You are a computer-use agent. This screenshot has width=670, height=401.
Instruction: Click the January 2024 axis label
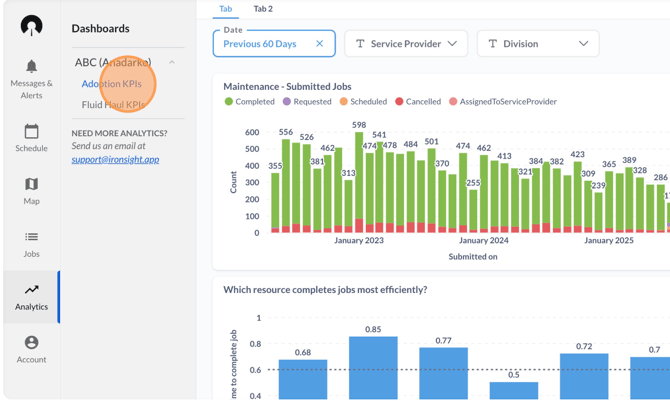484,240
